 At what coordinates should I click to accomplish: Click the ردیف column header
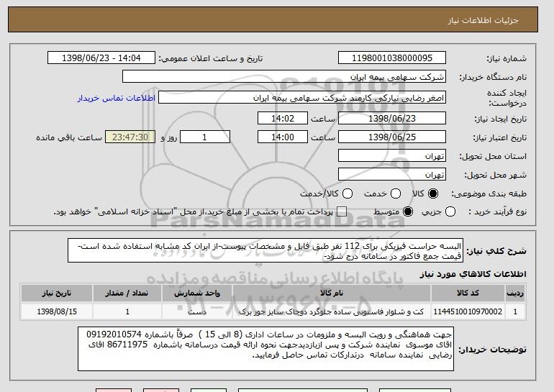515,293
